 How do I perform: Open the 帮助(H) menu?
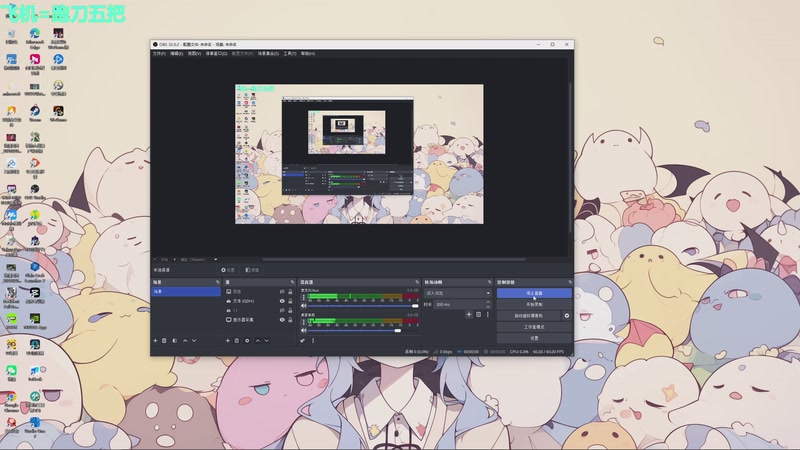[308, 54]
